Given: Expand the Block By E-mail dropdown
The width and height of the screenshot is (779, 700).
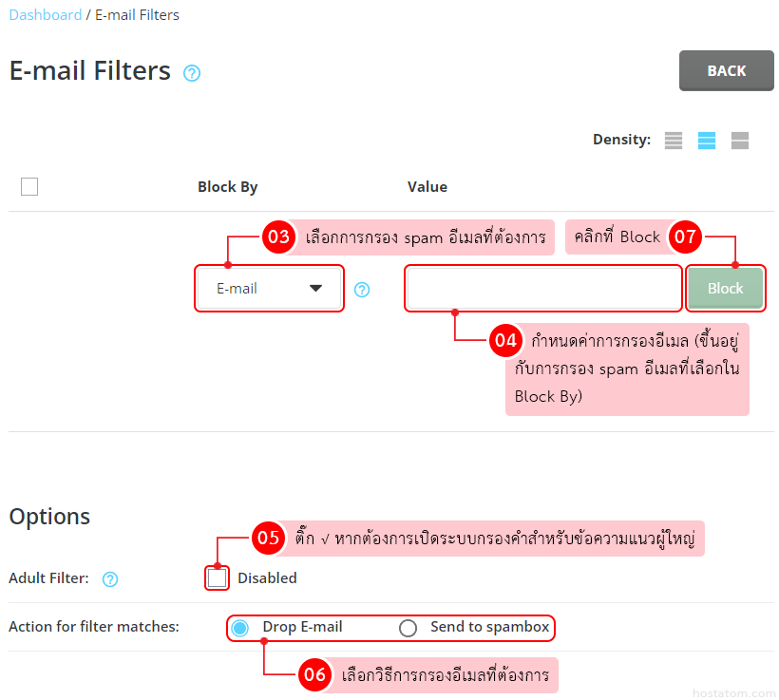Looking at the screenshot, I should tap(269, 289).
